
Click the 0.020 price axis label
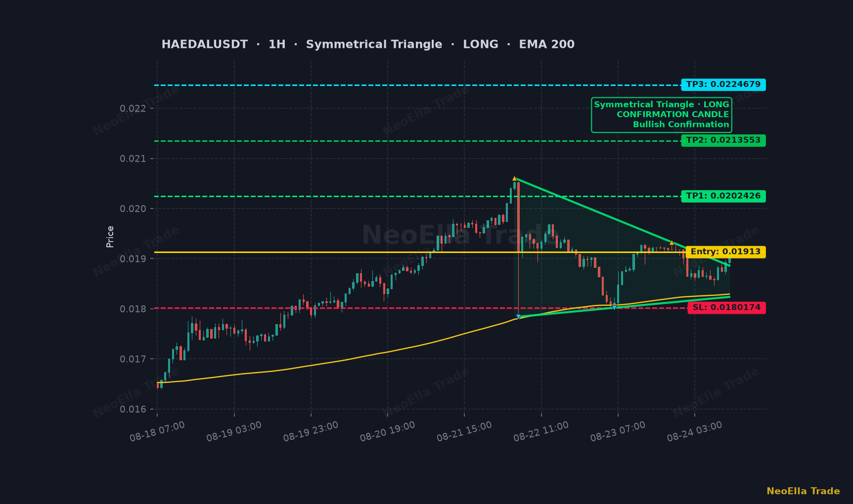[133, 209]
